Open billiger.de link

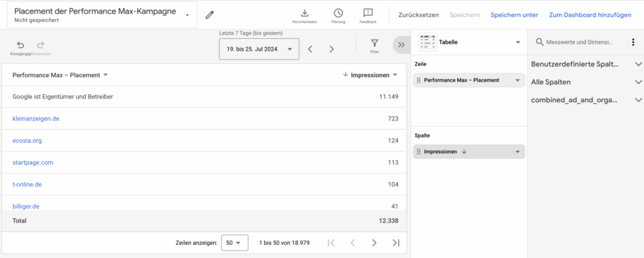[26, 207]
